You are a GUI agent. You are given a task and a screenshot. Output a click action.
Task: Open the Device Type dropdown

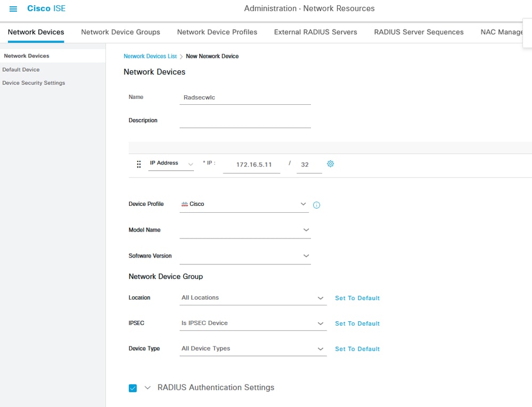[x=253, y=348]
